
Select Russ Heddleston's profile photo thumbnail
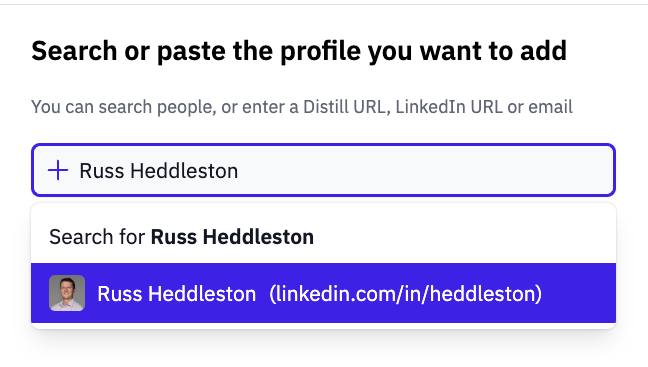coord(67,293)
